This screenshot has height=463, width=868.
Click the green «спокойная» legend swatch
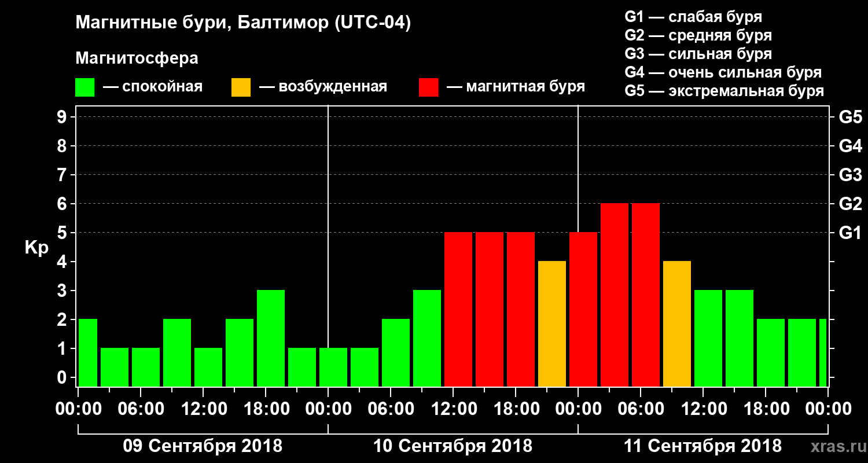tap(84, 87)
